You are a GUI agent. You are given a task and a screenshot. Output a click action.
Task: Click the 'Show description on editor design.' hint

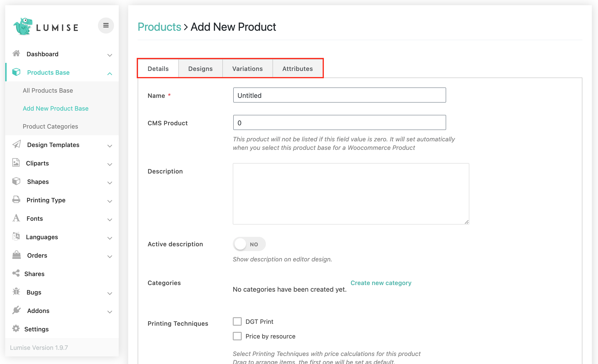tap(282, 259)
